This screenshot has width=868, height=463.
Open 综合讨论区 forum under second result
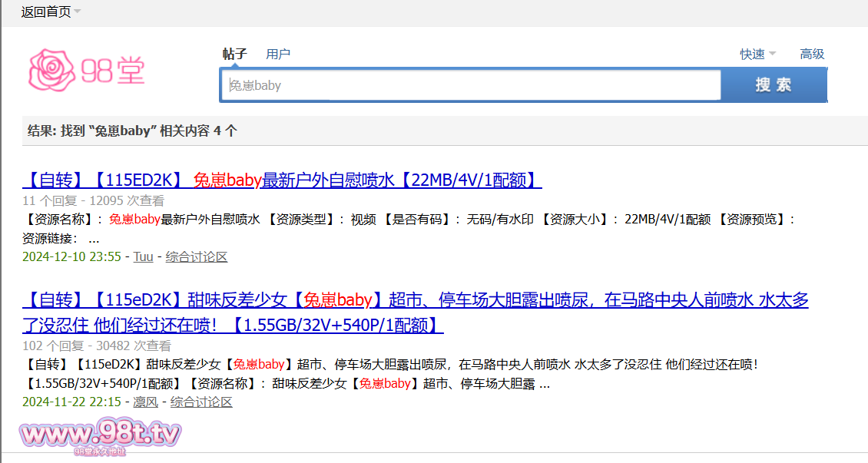pos(201,402)
